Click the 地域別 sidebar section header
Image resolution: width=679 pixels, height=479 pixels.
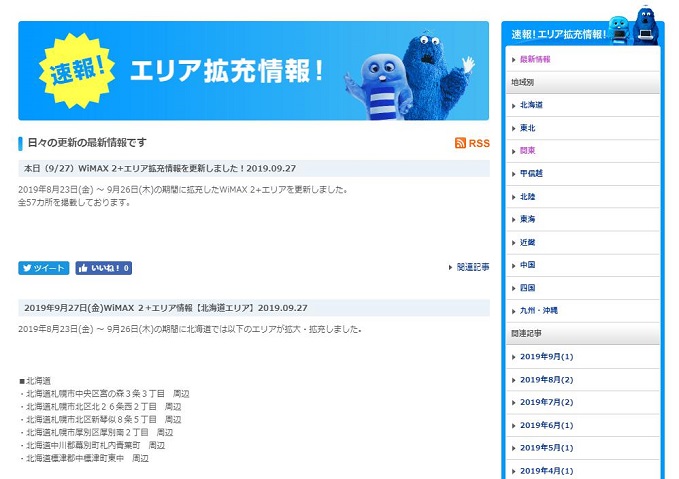[x=583, y=82]
